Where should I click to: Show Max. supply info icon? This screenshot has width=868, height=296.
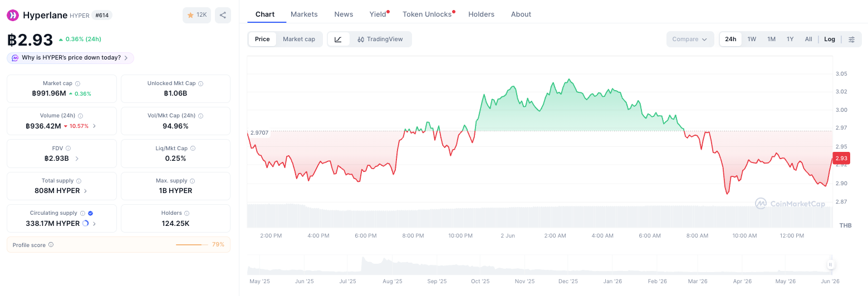tap(193, 181)
